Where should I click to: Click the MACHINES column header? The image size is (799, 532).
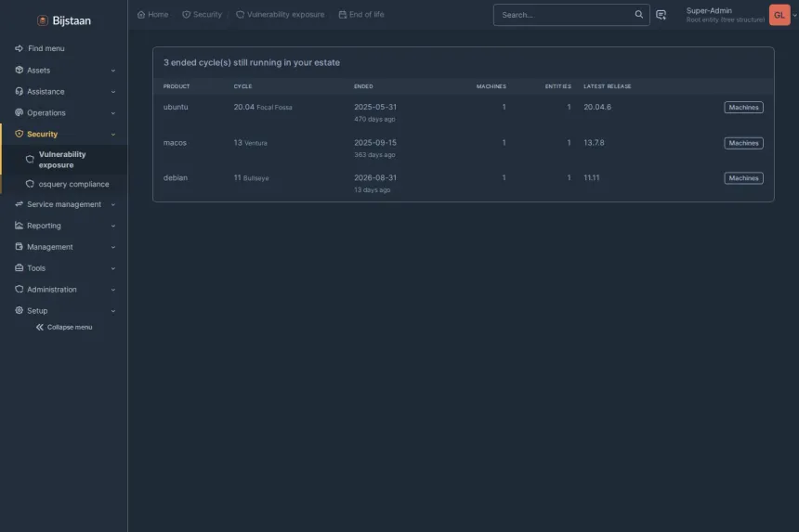(x=491, y=86)
